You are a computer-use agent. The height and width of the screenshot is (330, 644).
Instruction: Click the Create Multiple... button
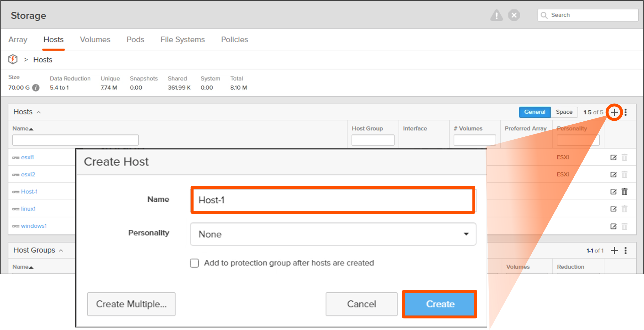click(131, 304)
